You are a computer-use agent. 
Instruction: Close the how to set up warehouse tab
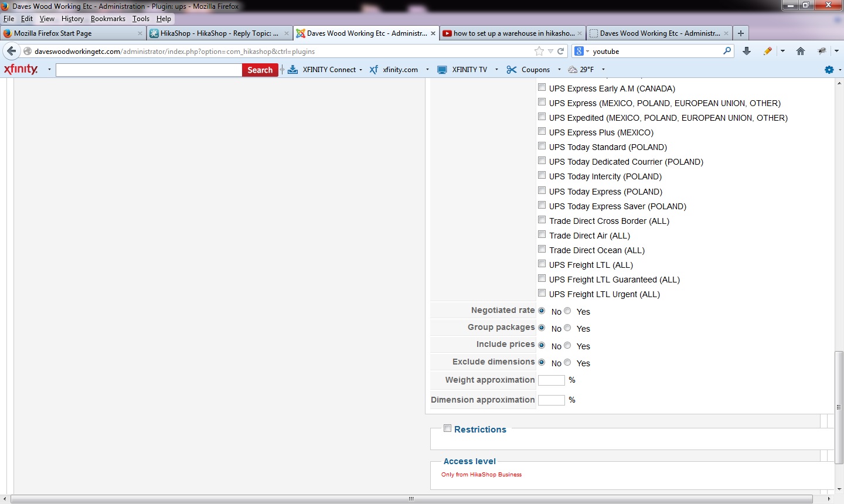coord(580,33)
